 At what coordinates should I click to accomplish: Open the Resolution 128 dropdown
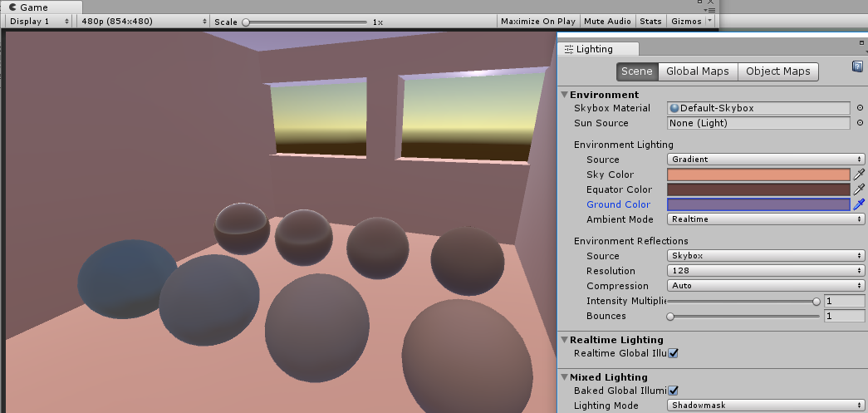(x=766, y=271)
